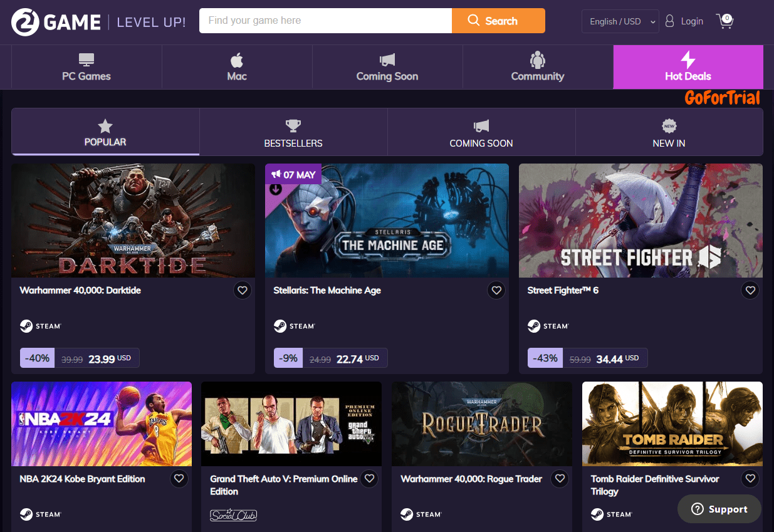Click the 2GAME logo

point(56,23)
